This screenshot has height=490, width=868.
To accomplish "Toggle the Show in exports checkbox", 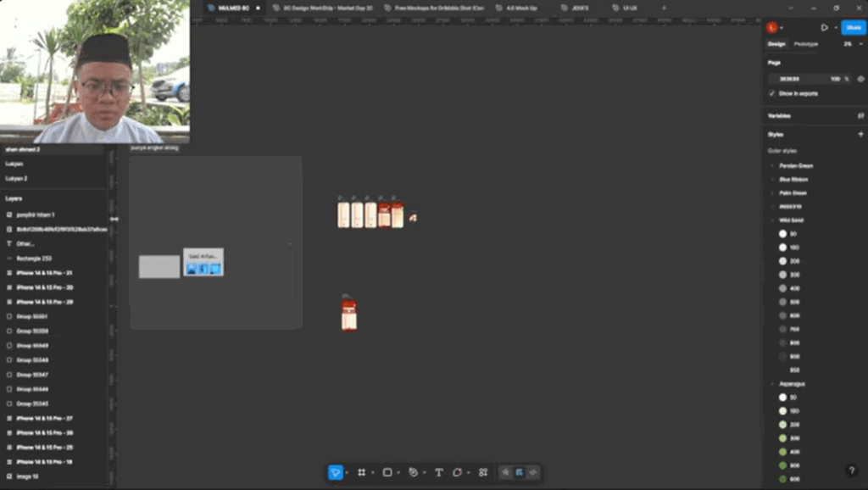I will tap(771, 93).
